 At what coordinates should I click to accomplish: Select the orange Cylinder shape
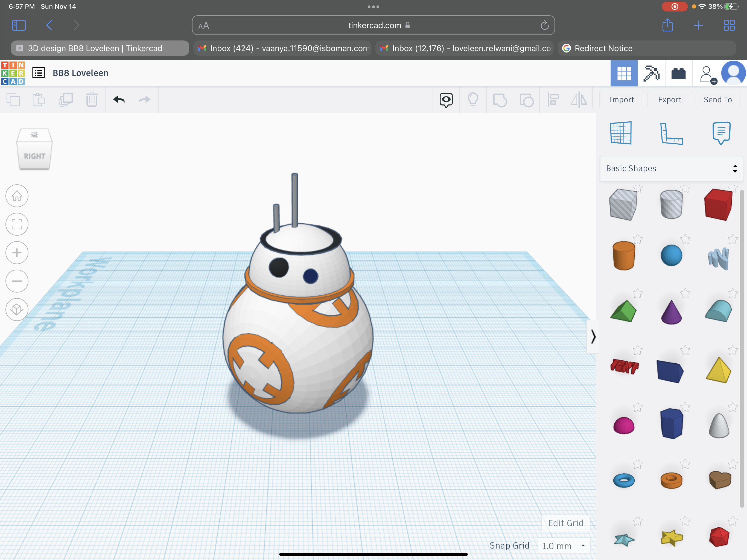pyautogui.click(x=623, y=256)
